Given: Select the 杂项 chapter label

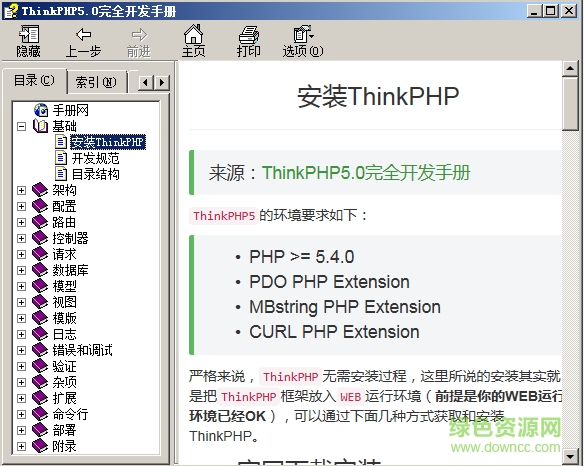Looking at the screenshot, I should [64, 382].
